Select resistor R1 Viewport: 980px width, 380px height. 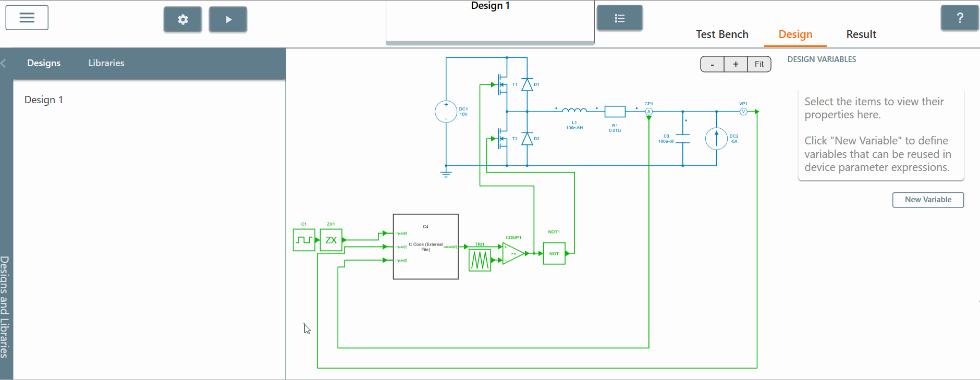pyautogui.click(x=615, y=112)
